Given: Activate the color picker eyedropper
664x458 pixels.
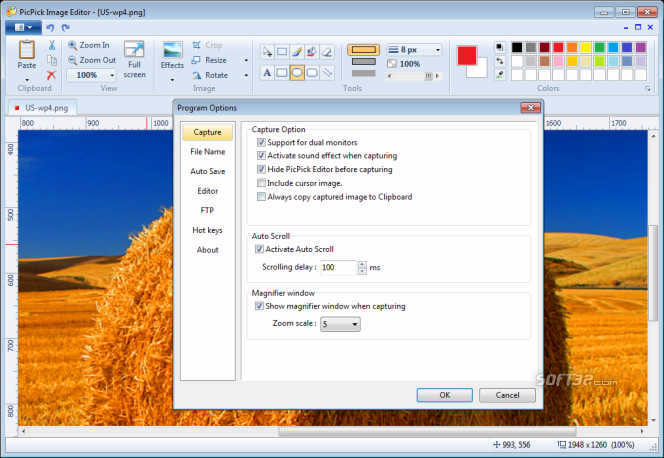Looking at the screenshot, I should tap(500, 75).
